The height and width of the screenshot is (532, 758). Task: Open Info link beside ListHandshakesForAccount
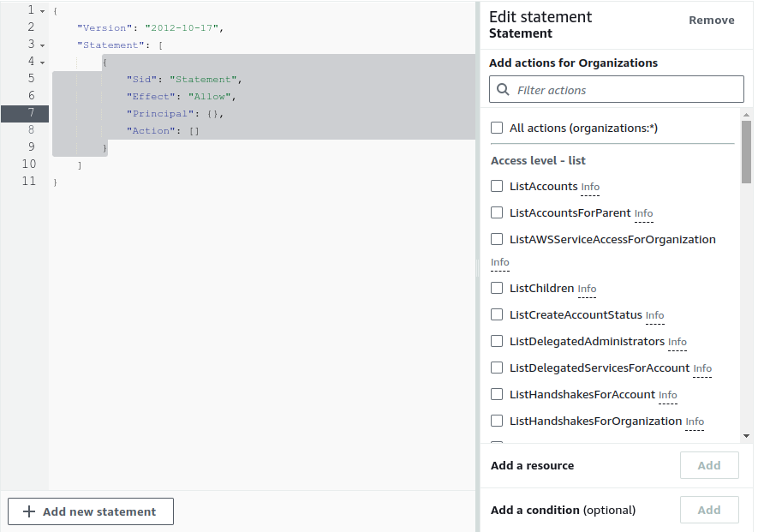point(668,395)
